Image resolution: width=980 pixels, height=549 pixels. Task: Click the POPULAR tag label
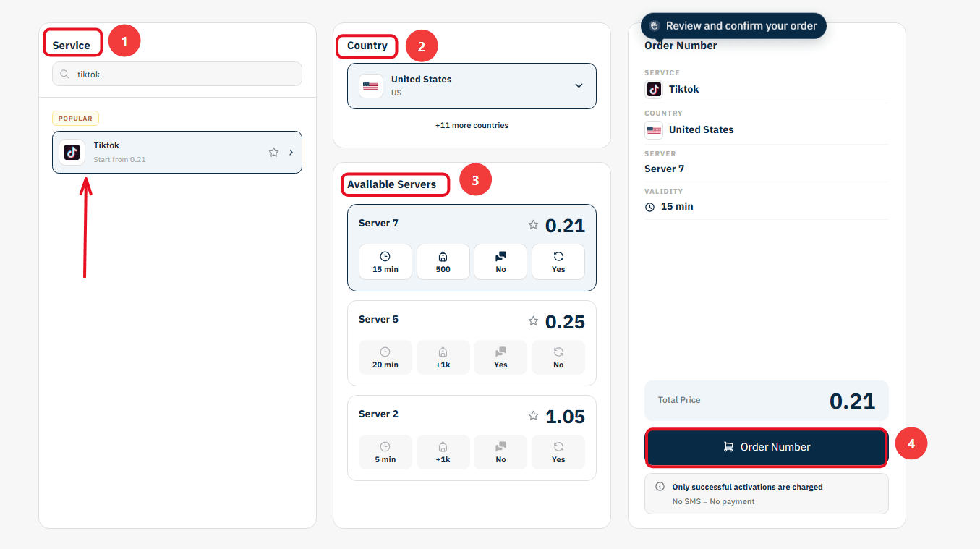point(75,119)
